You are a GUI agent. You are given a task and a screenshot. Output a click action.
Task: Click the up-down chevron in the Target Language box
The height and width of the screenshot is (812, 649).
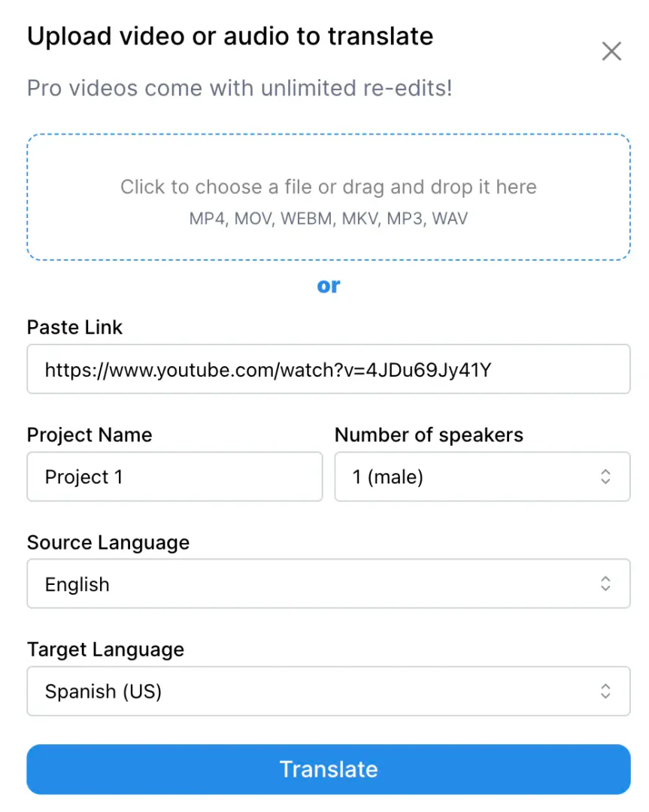(x=605, y=692)
